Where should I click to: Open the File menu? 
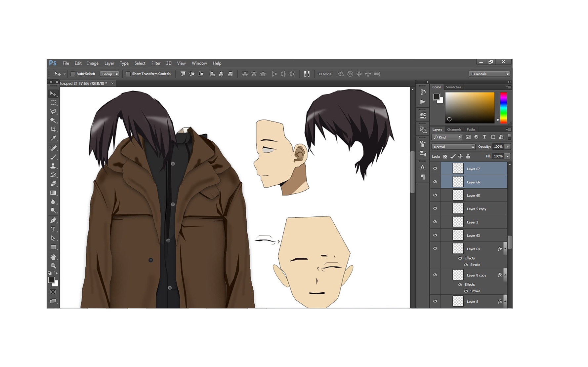[66, 63]
